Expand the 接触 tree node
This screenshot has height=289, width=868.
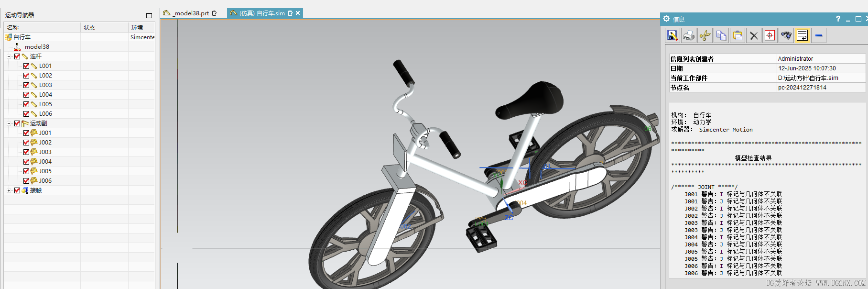pyautogui.click(x=9, y=190)
